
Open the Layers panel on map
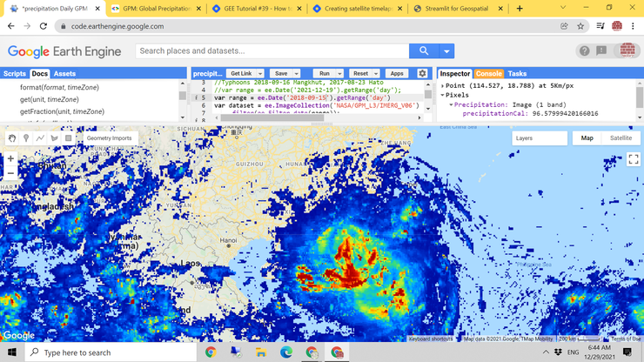540,138
